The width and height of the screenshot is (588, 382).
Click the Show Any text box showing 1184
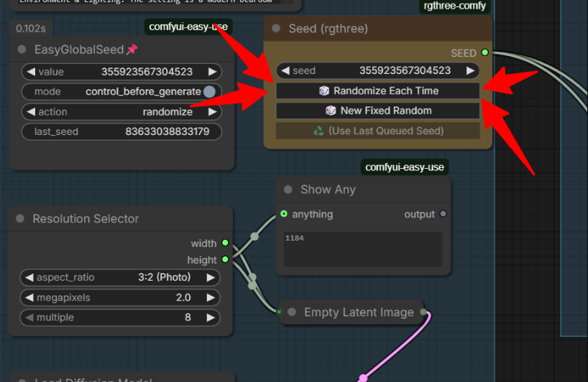coord(363,249)
